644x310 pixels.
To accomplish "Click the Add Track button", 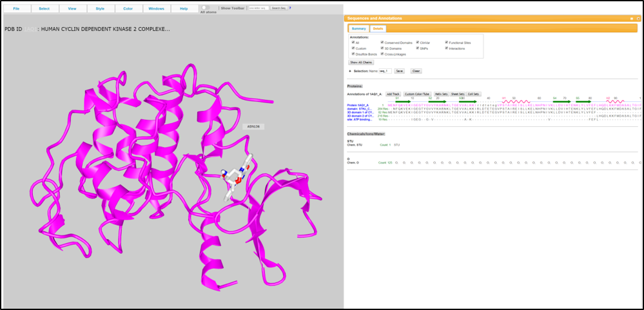I will 393,94.
